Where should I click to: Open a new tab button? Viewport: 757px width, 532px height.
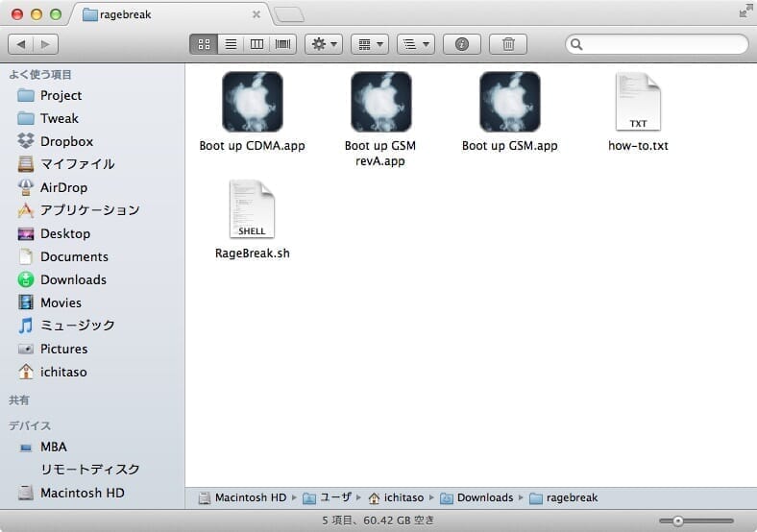(288, 14)
